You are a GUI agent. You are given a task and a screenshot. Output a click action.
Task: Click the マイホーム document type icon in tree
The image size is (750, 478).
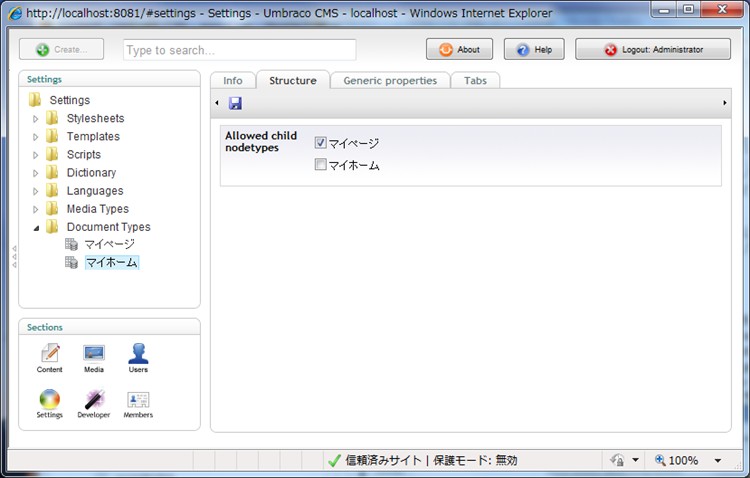point(71,262)
